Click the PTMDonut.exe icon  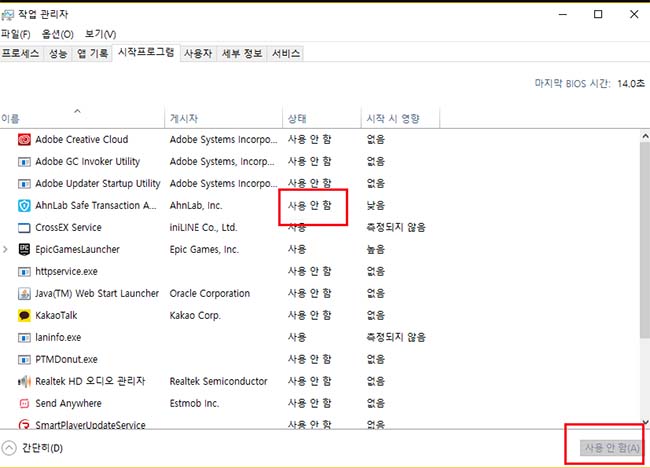pyautogui.click(x=24, y=359)
